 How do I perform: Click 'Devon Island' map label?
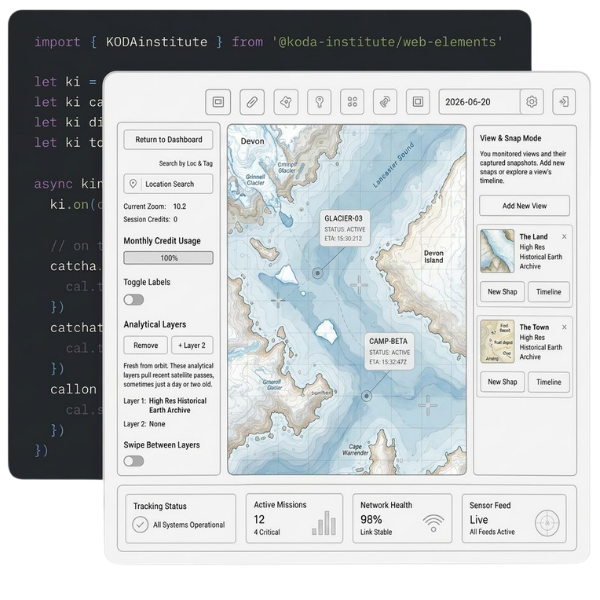(x=434, y=257)
